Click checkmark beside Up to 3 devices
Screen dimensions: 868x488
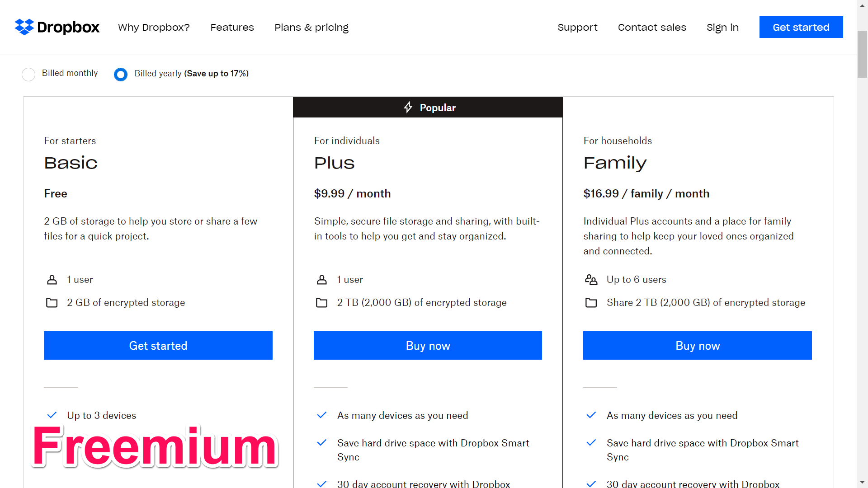point(52,415)
